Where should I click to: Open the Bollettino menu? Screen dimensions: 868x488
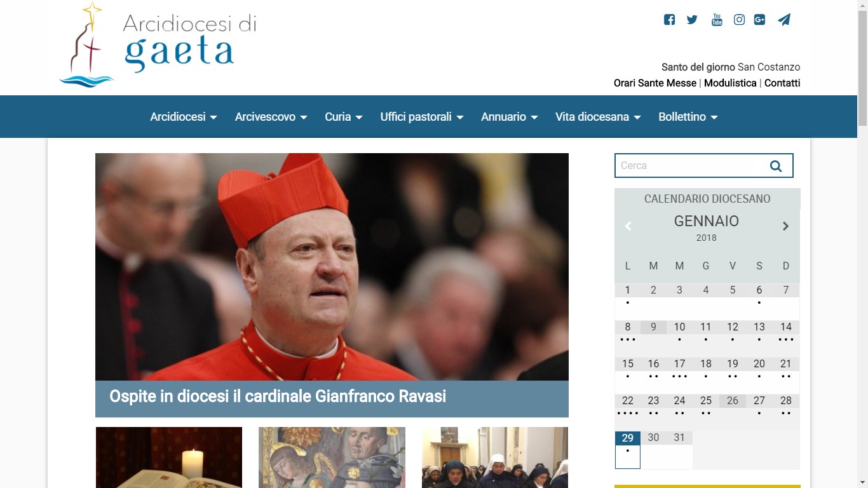[x=688, y=117]
